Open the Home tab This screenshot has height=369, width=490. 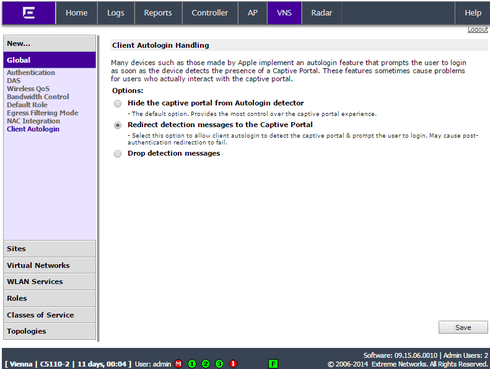coord(76,13)
